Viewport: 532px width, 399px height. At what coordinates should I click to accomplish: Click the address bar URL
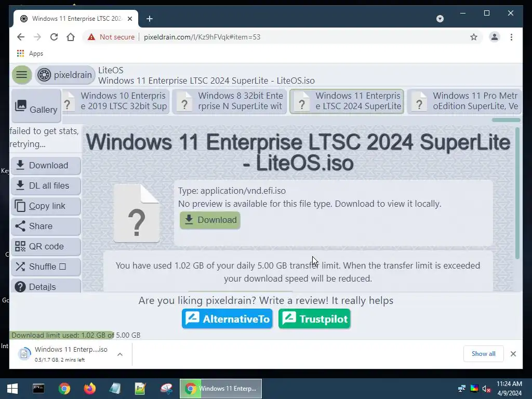(x=202, y=37)
